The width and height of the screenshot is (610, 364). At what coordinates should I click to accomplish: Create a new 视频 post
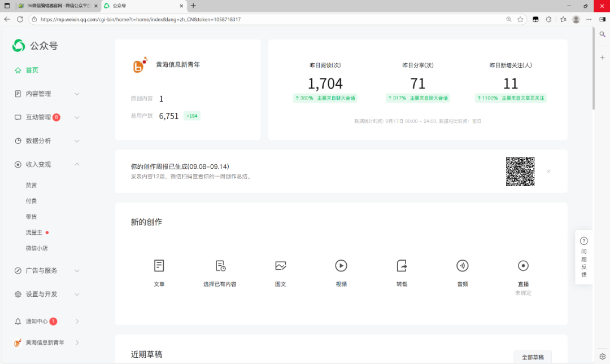tap(341, 266)
